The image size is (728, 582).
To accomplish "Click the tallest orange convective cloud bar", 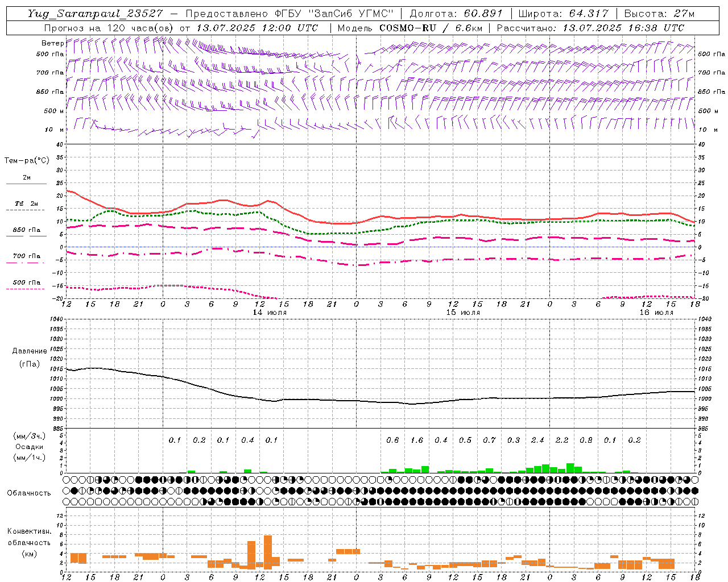I will tap(268, 551).
